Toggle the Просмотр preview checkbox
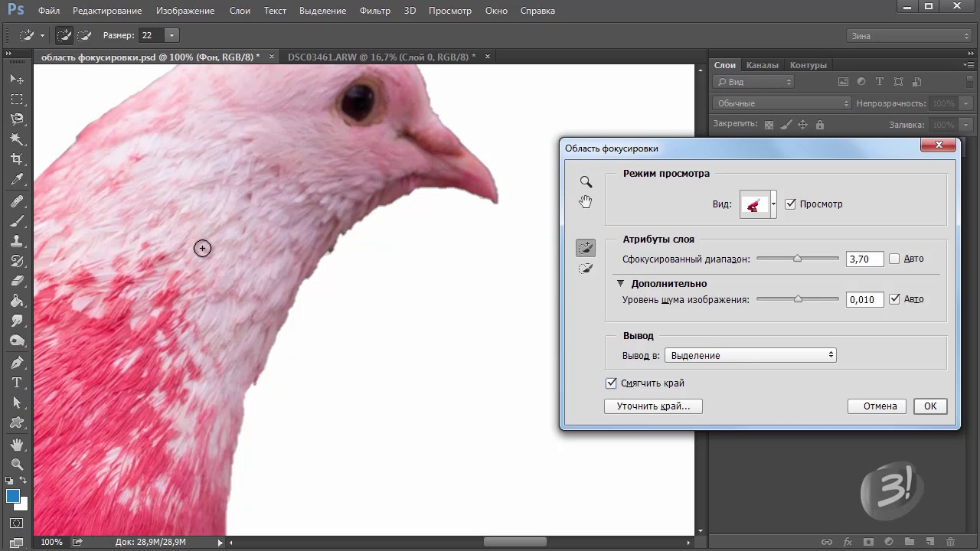Viewport: 980px width, 551px height. click(x=791, y=204)
